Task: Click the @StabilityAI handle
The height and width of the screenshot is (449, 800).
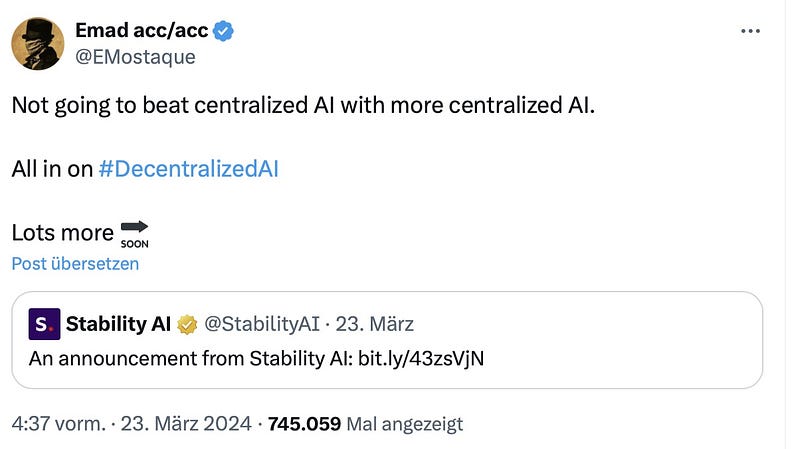Action: click(262, 324)
